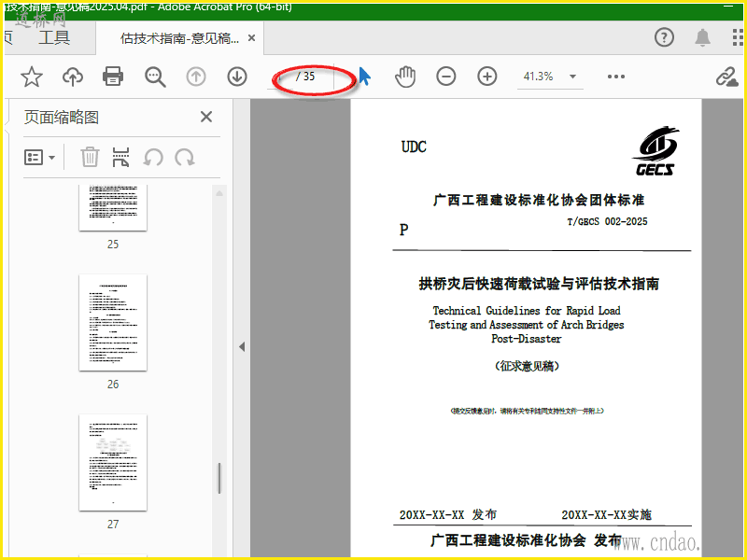Open the help question mark menu

(x=664, y=37)
